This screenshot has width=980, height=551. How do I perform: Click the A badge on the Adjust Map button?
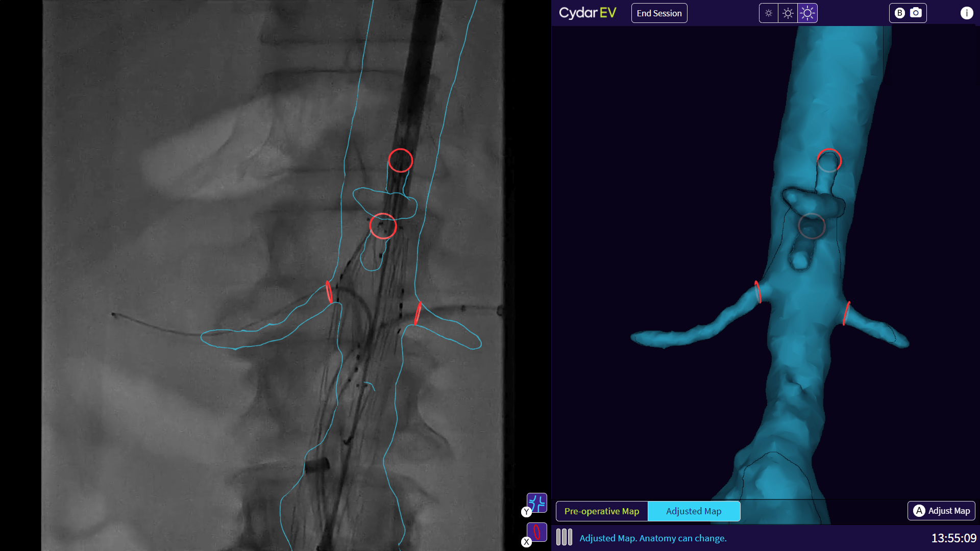[x=919, y=510]
